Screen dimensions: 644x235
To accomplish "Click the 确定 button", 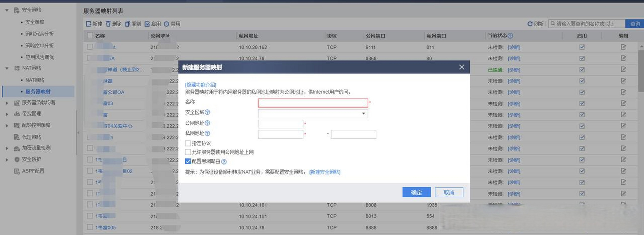I will click(417, 192).
